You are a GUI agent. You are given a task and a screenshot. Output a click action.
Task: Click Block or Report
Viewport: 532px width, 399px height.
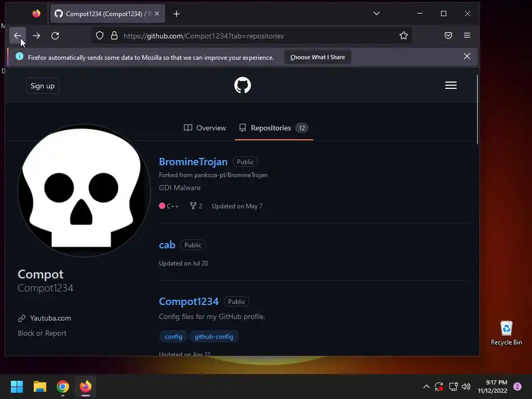(42, 333)
